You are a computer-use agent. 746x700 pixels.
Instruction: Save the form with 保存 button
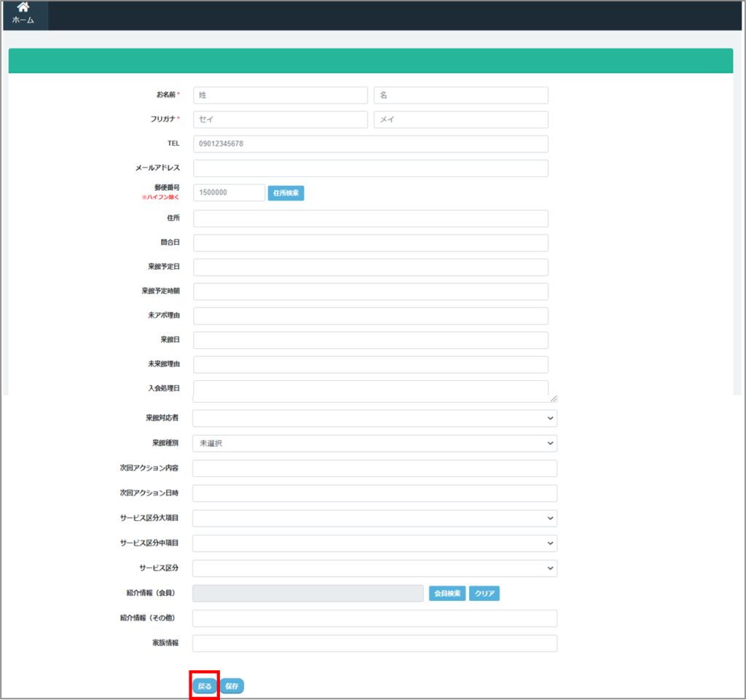[232, 686]
